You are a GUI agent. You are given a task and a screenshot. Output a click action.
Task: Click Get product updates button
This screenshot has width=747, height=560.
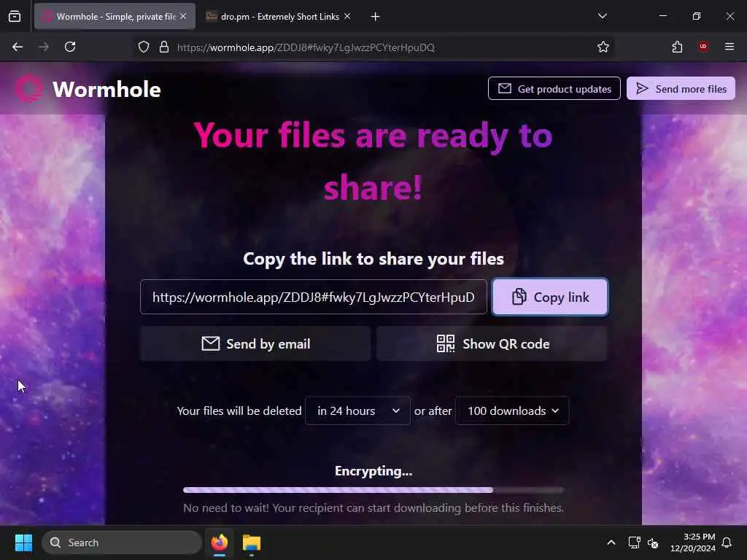click(554, 88)
